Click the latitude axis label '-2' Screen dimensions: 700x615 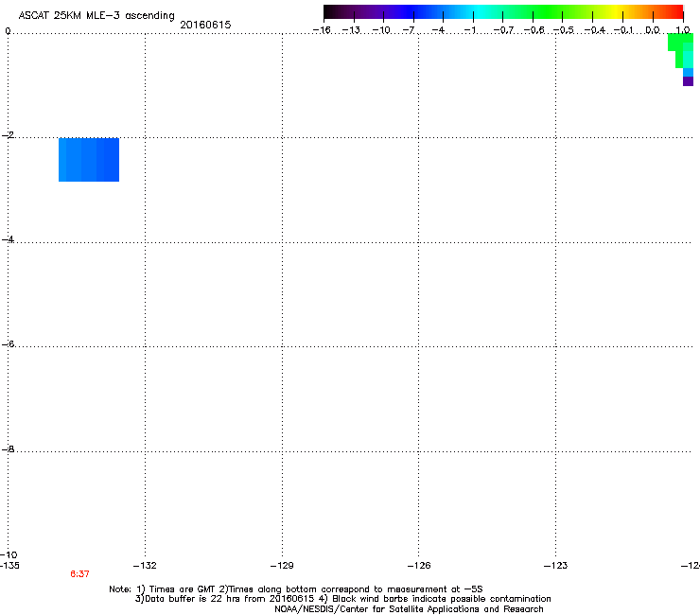9,135
